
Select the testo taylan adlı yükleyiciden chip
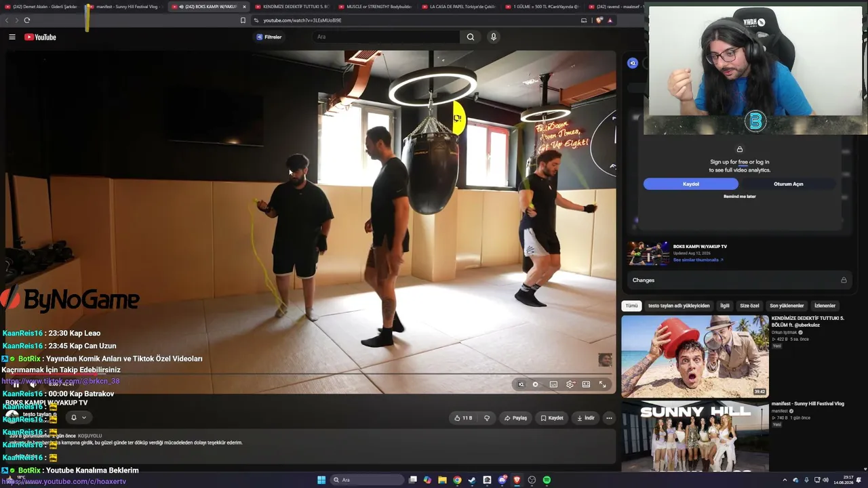coord(679,306)
